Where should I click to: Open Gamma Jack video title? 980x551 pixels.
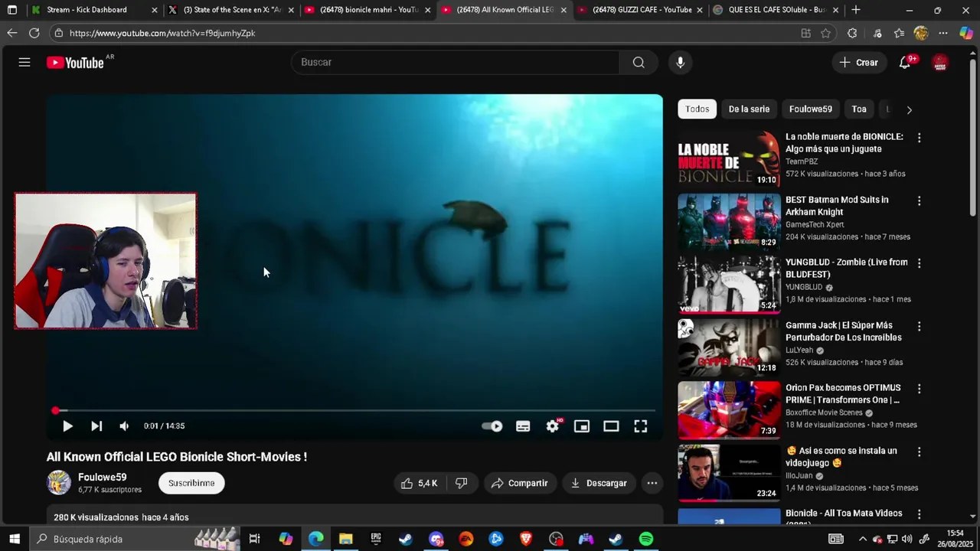843,331
